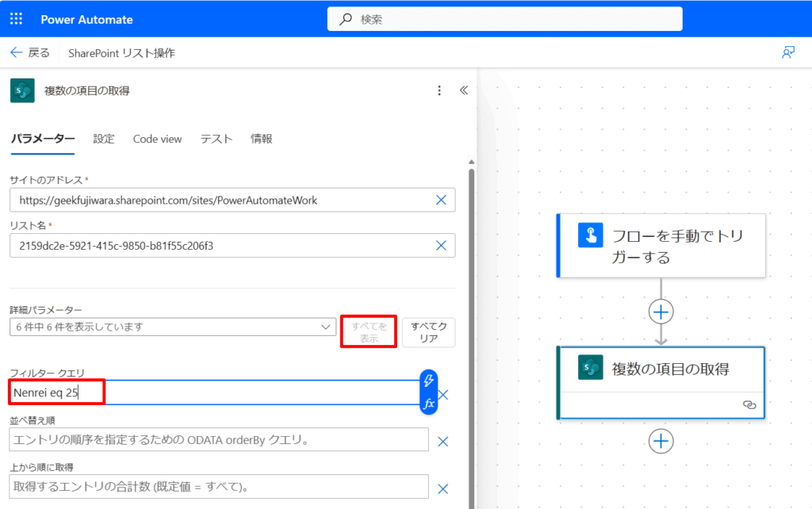Screen dimensions: 812x509
Task: Click the 複数の項目の取得 panel title
Action: (x=87, y=90)
